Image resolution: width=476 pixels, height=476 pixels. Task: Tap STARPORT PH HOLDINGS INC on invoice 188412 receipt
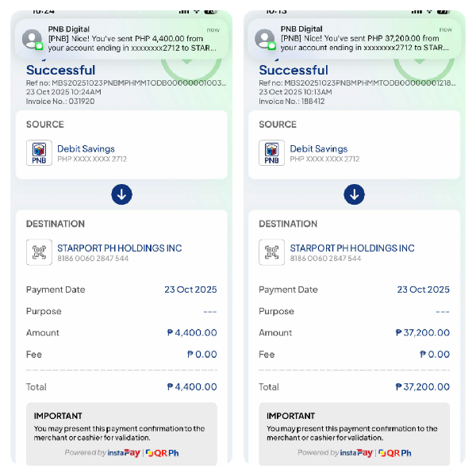[352, 248]
